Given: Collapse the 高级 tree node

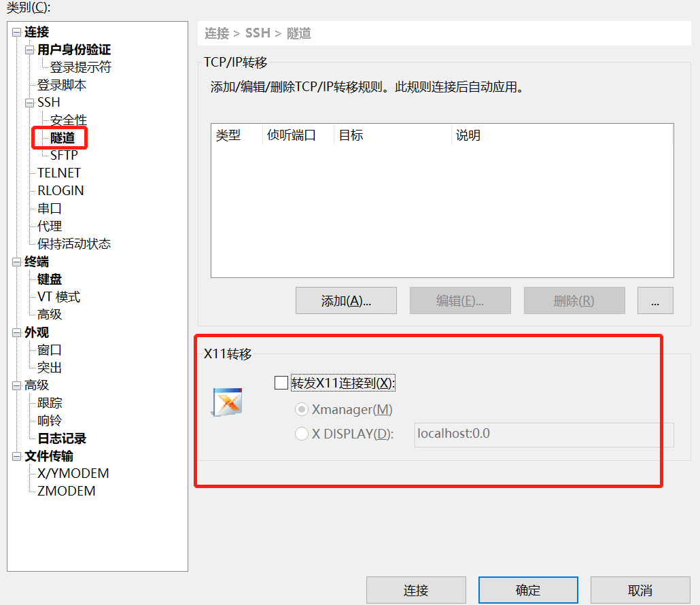Looking at the screenshot, I should click(x=16, y=385).
